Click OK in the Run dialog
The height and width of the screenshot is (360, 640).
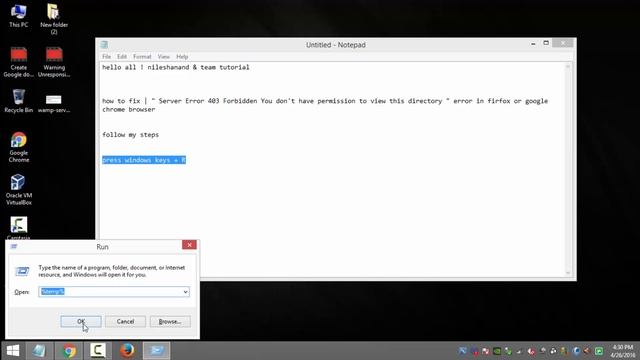(x=81, y=322)
